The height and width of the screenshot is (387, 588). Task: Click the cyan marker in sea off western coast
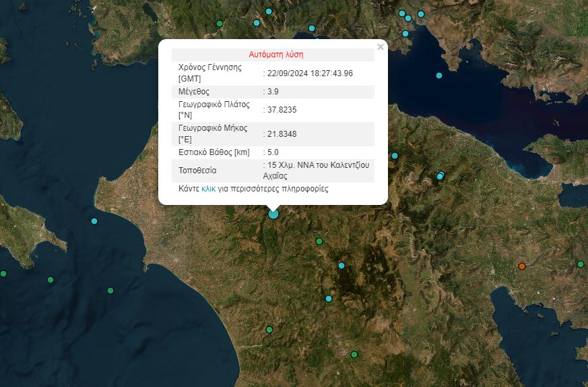coord(94,221)
